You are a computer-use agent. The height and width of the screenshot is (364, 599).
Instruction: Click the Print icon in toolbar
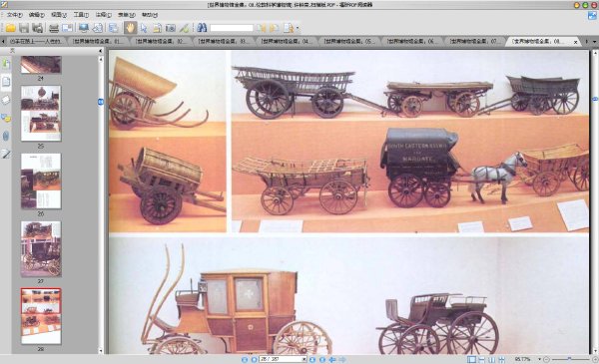click(54, 28)
